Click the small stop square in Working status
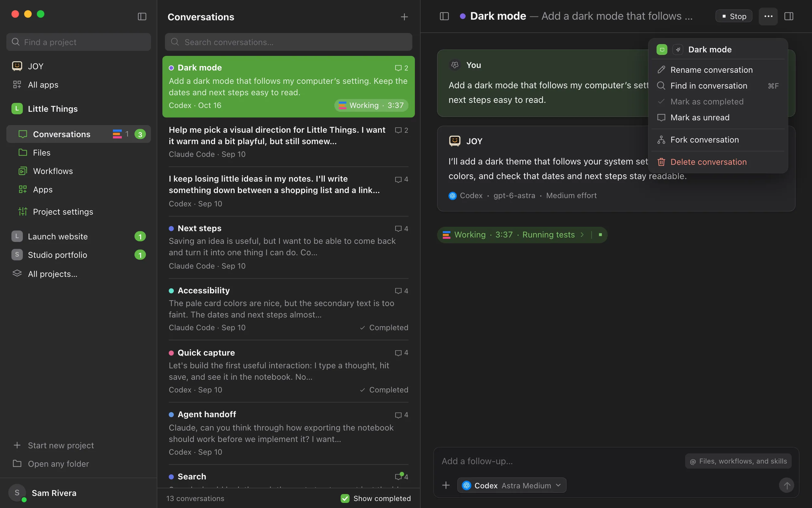The height and width of the screenshot is (508, 812). coord(600,235)
